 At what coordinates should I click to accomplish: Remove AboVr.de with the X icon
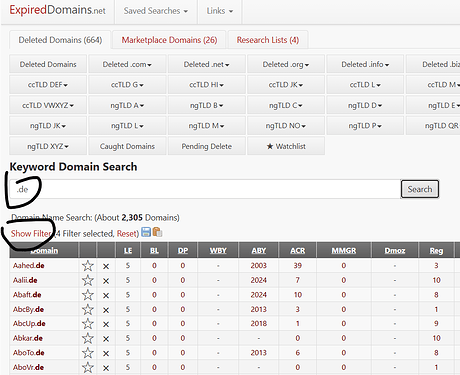(106, 368)
